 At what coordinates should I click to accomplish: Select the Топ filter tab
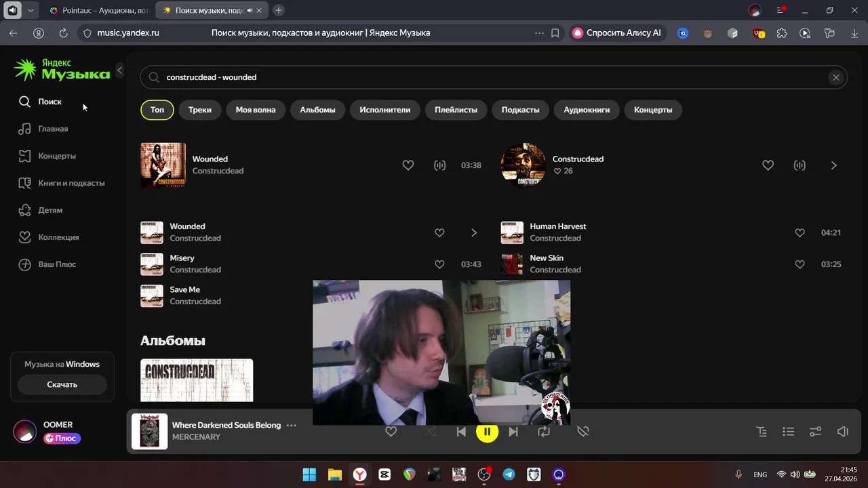point(157,110)
